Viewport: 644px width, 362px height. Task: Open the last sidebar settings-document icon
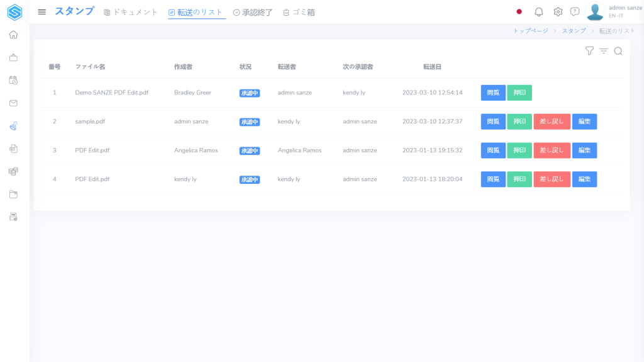[14, 217]
